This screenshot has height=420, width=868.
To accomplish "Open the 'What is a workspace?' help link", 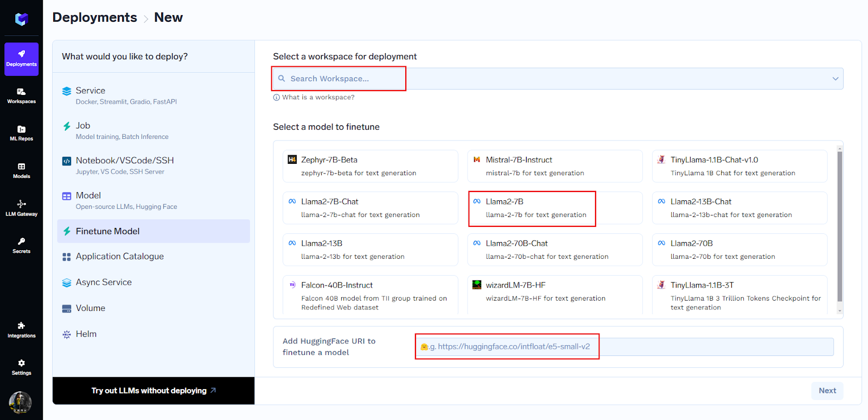I will coord(318,97).
